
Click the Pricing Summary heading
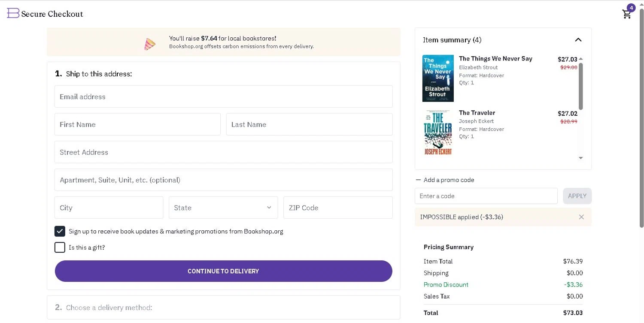(449, 247)
